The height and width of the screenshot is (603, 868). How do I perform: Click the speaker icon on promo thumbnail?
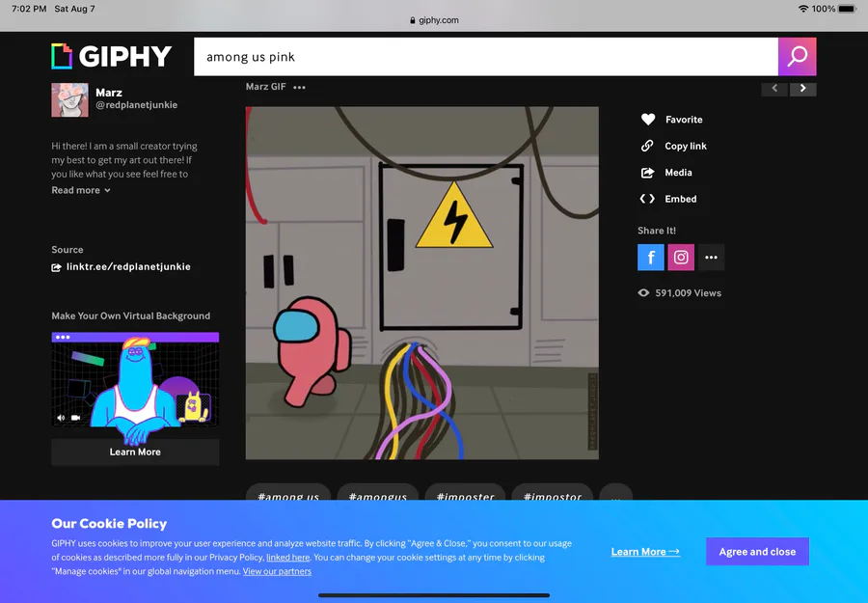(61, 418)
